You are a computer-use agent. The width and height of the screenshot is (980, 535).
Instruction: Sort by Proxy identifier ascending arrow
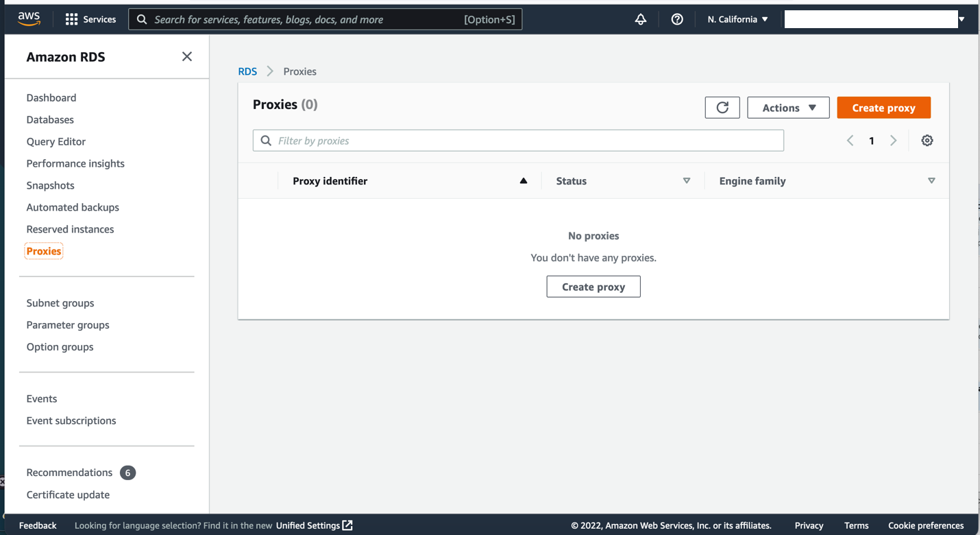coord(524,181)
